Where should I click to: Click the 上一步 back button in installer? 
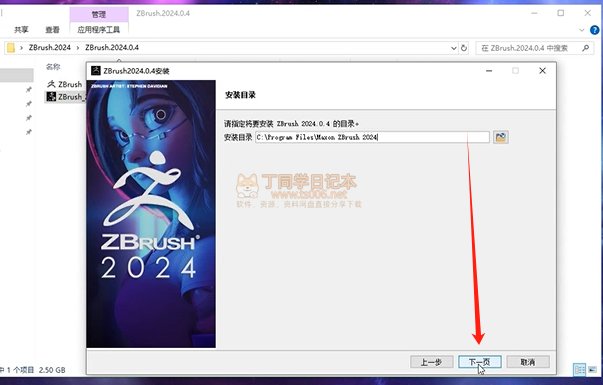pos(431,362)
